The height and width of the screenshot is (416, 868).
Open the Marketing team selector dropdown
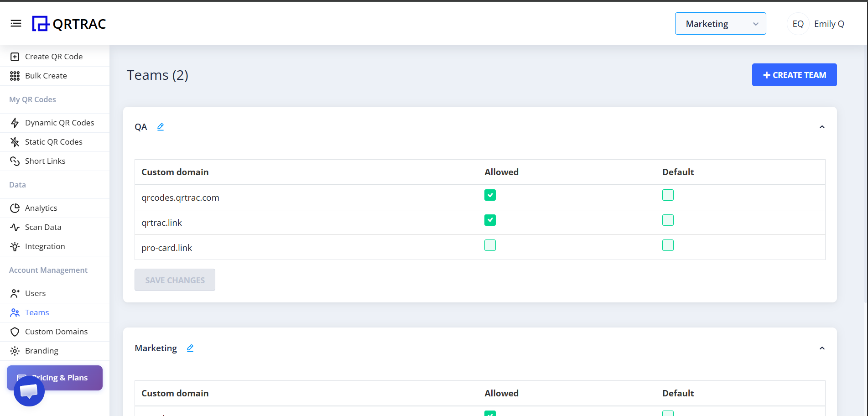(720, 24)
